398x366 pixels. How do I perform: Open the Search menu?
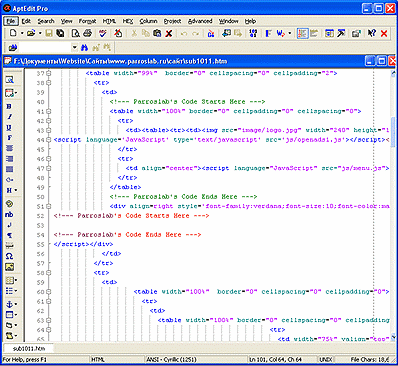(x=46, y=21)
